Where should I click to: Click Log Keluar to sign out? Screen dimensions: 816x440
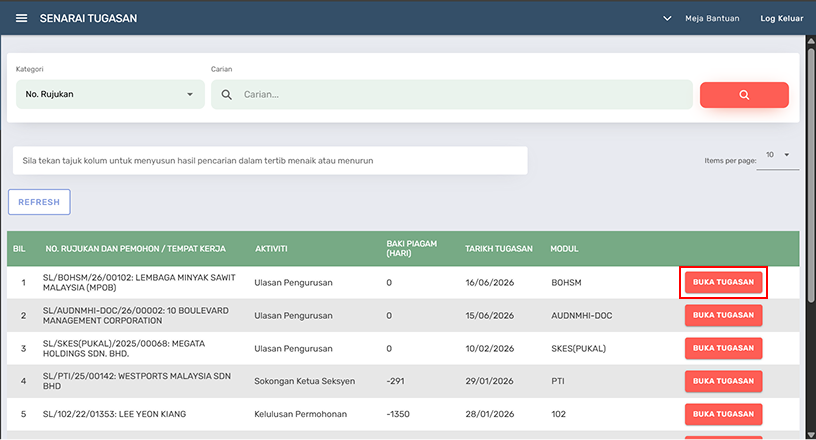click(782, 18)
